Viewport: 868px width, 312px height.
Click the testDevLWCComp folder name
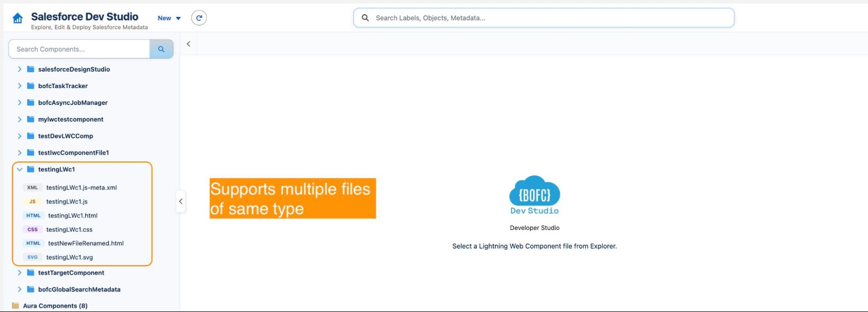(x=66, y=136)
